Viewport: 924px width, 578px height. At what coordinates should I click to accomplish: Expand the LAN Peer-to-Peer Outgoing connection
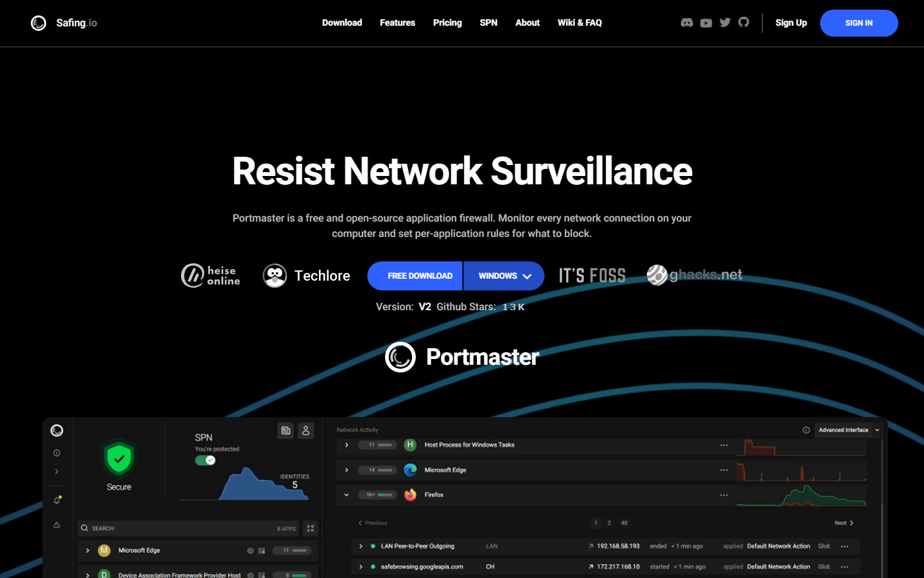[x=361, y=547]
